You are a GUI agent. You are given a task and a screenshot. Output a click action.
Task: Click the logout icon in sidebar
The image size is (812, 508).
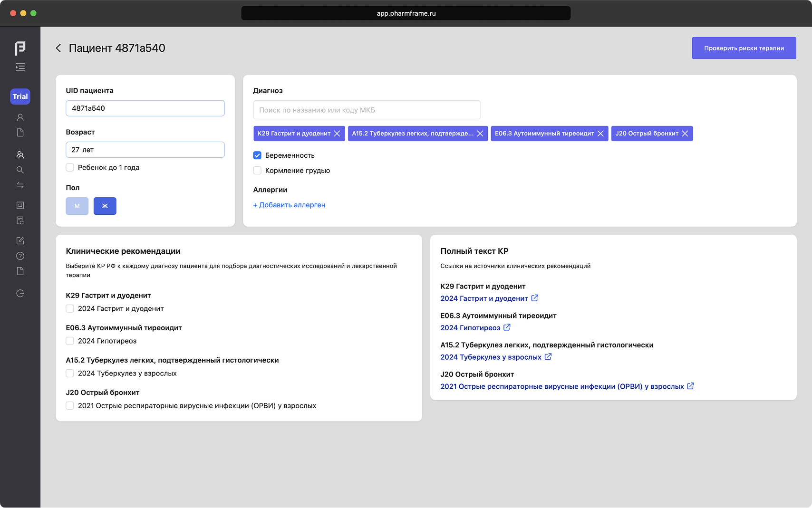pyautogui.click(x=20, y=294)
